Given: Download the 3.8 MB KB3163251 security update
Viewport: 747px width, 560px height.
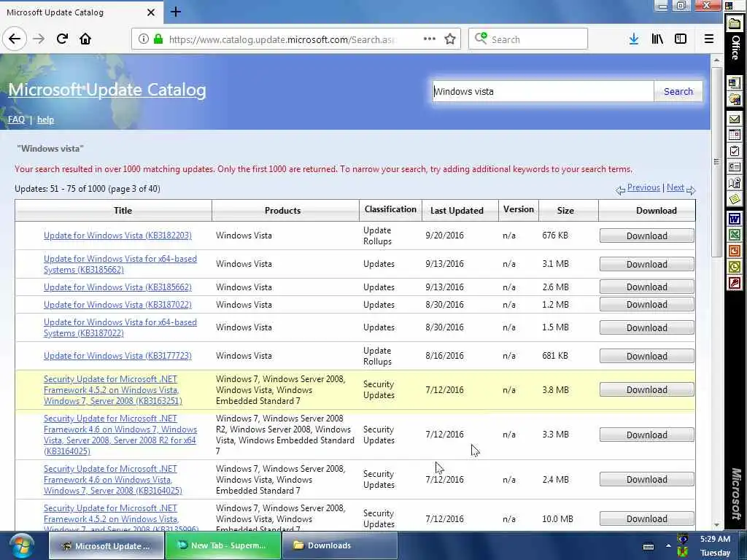Looking at the screenshot, I should coord(646,389).
